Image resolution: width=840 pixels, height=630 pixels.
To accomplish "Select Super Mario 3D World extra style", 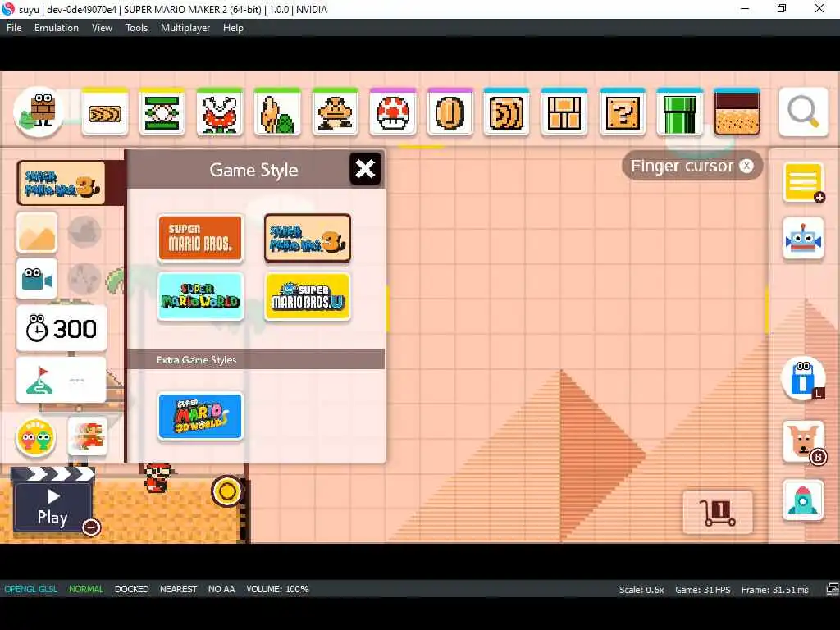I will click(200, 416).
